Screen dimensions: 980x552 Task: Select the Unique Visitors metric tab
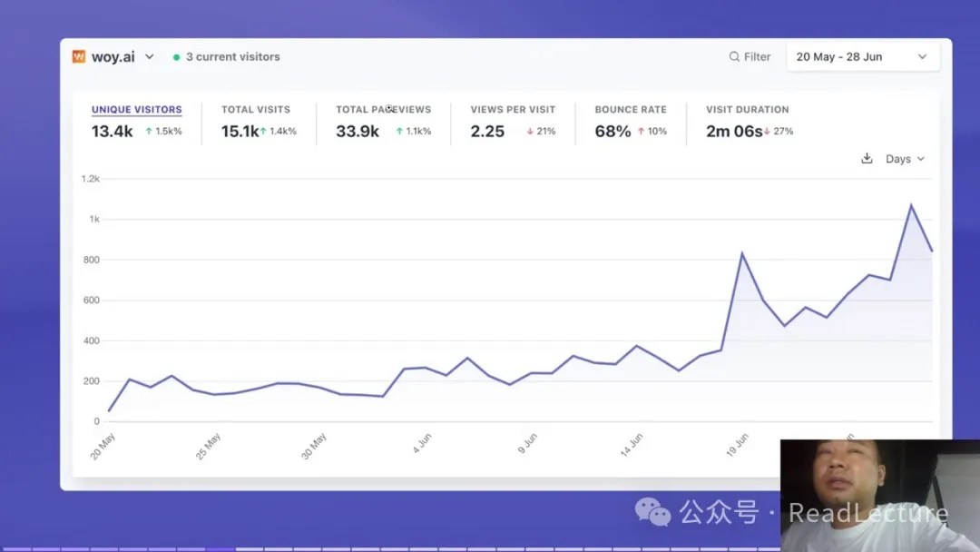click(x=136, y=110)
